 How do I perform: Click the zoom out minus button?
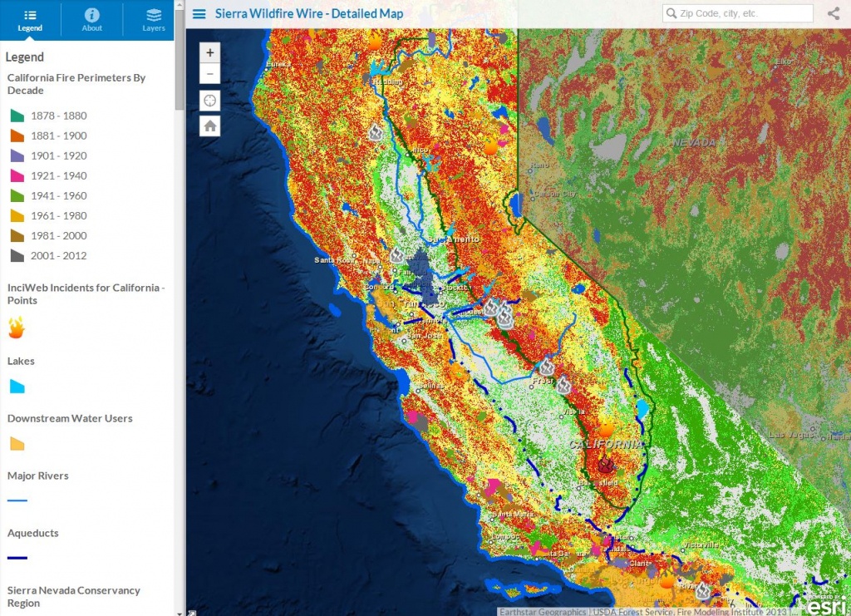209,73
